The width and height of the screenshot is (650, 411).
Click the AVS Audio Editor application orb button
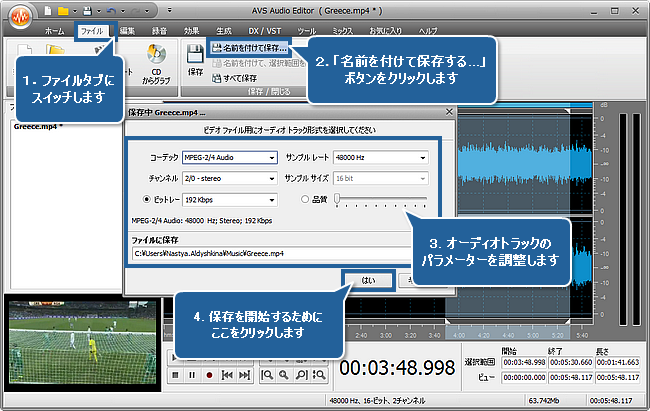[20, 17]
